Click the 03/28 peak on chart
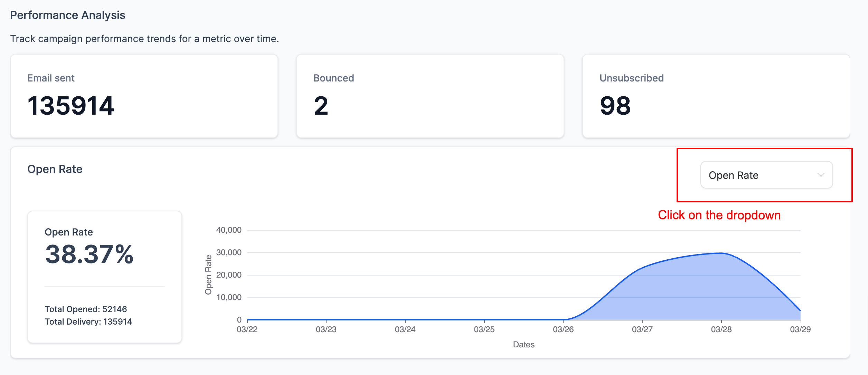 [721, 253]
